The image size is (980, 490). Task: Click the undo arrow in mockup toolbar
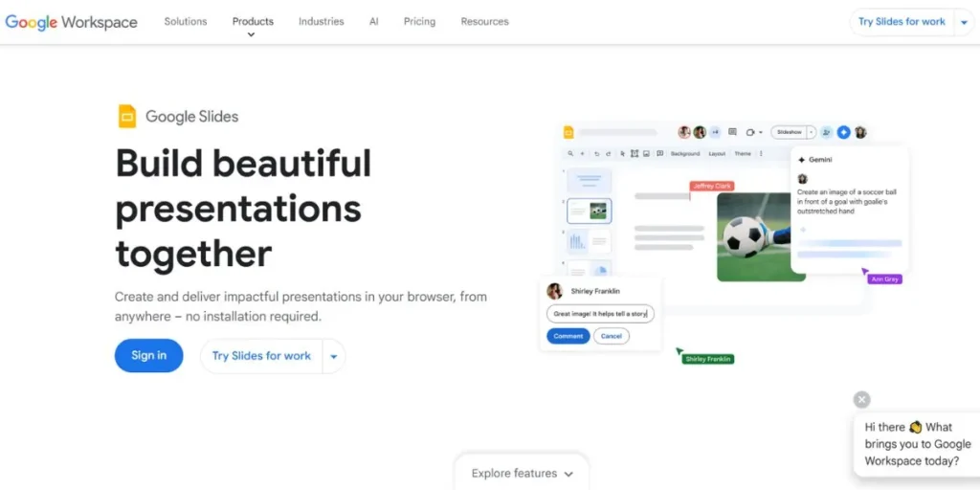coord(597,154)
